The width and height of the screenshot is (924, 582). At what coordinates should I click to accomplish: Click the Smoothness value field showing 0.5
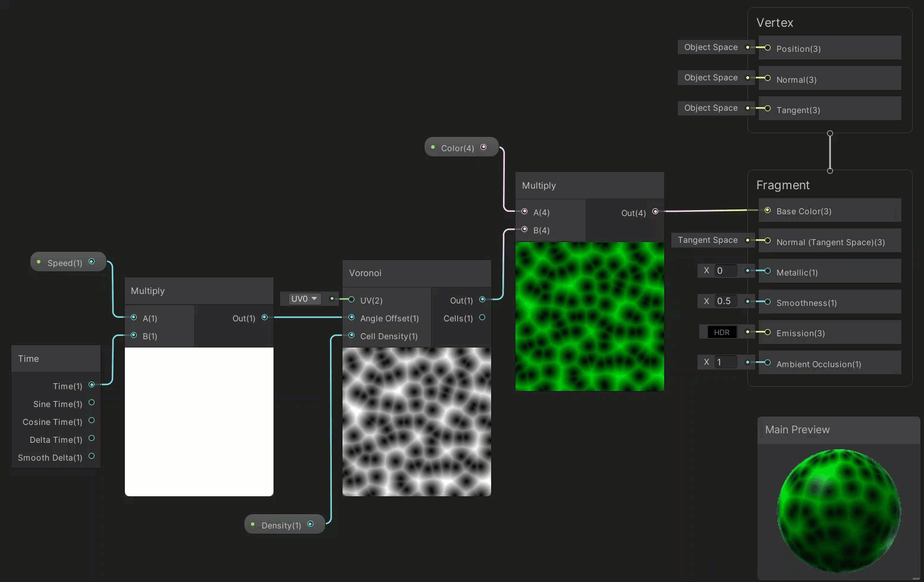coord(725,301)
